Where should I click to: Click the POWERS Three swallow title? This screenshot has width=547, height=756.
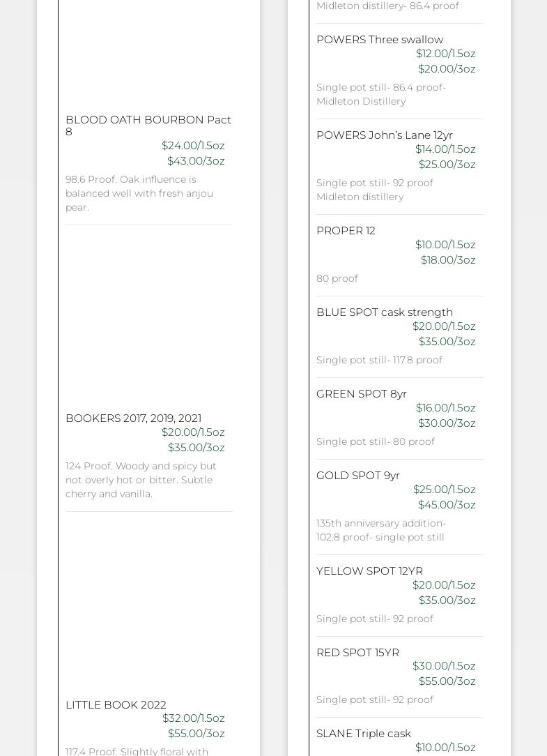tap(379, 40)
